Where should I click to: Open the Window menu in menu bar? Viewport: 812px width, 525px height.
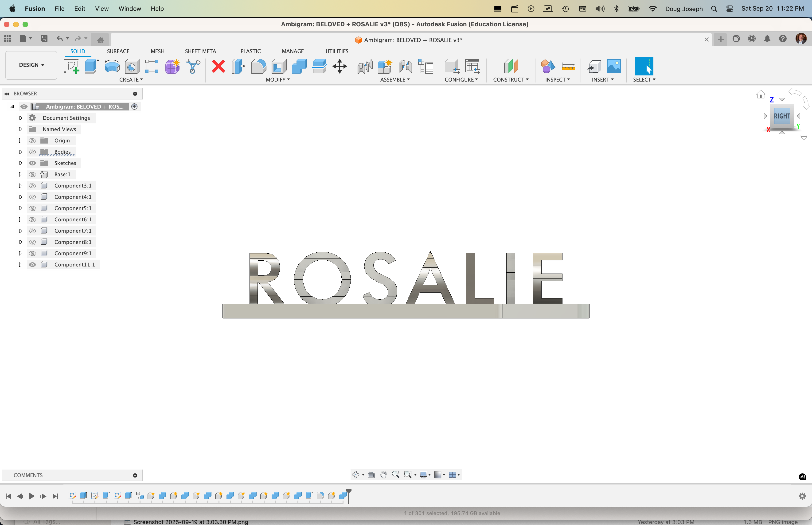tap(129, 8)
